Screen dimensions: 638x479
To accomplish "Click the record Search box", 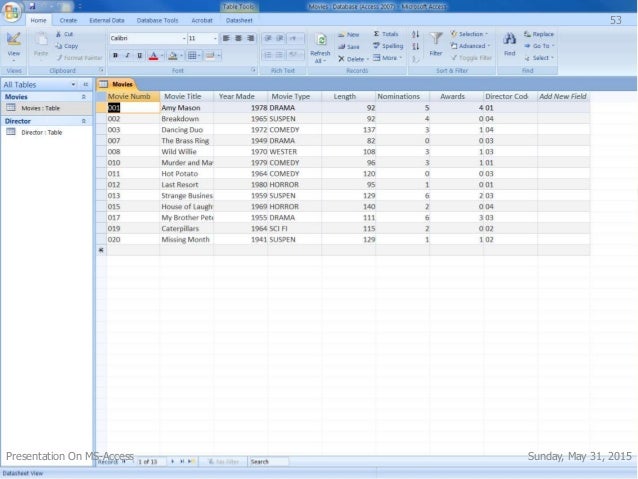I will tap(268, 462).
